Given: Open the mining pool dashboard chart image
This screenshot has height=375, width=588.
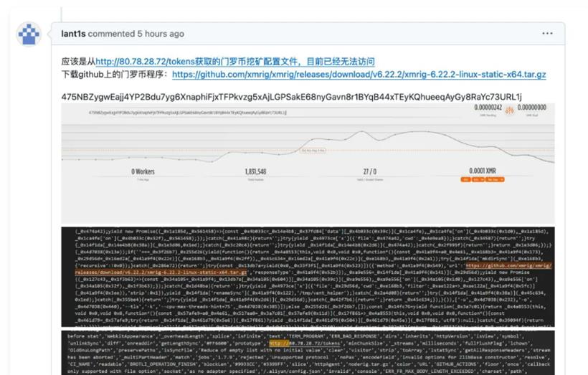Looking at the screenshot, I should [308, 163].
